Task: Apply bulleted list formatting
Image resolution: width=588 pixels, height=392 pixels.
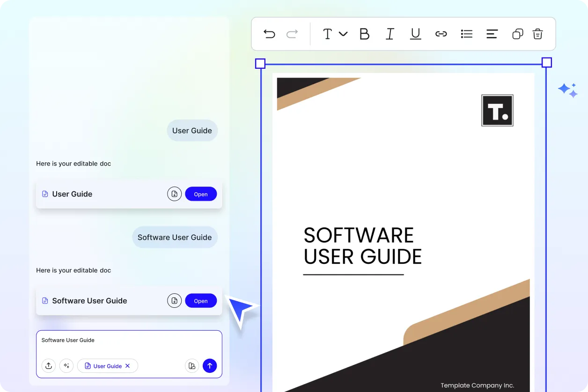Action: (x=466, y=34)
